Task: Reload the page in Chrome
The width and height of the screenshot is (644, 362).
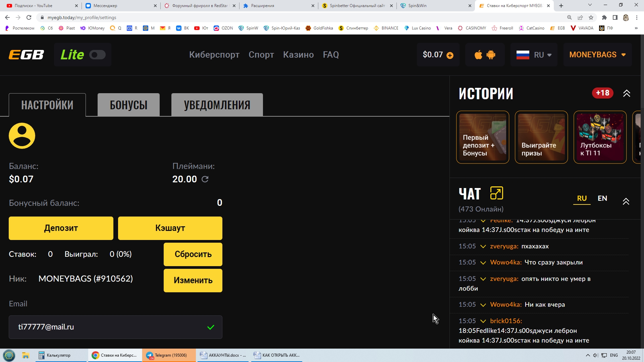Action: pos(29,17)
